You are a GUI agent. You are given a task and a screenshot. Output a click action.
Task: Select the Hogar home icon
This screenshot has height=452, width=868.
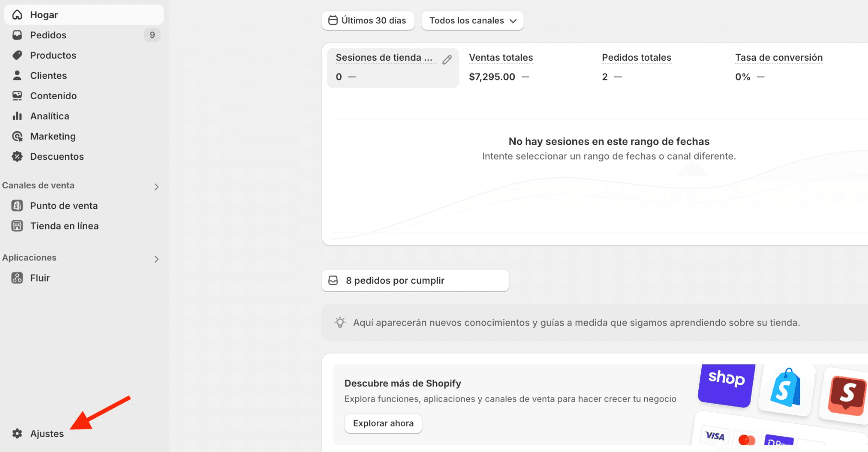(x=17, y=14)
